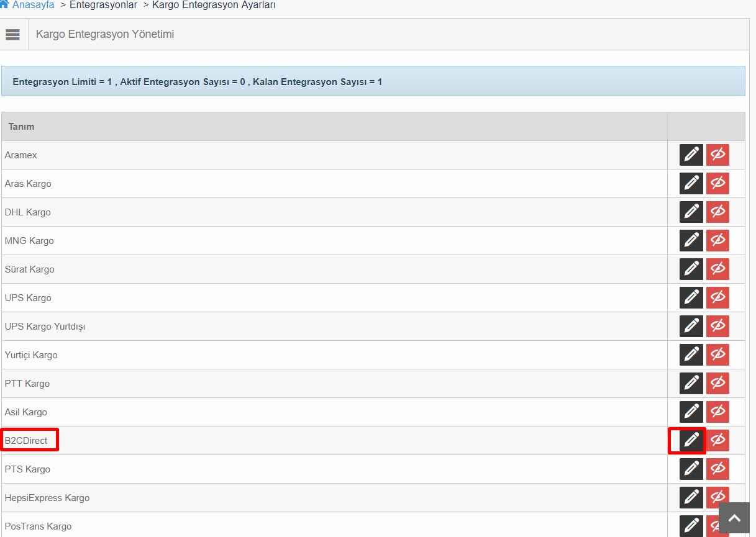Edit the PTS Kargo row

[x=691, y=469]
